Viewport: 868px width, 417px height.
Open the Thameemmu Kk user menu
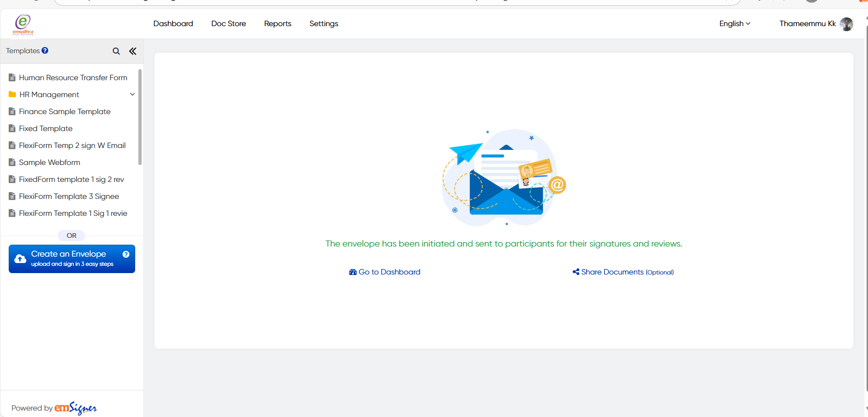pyautogui.click(x=807, y=24)
